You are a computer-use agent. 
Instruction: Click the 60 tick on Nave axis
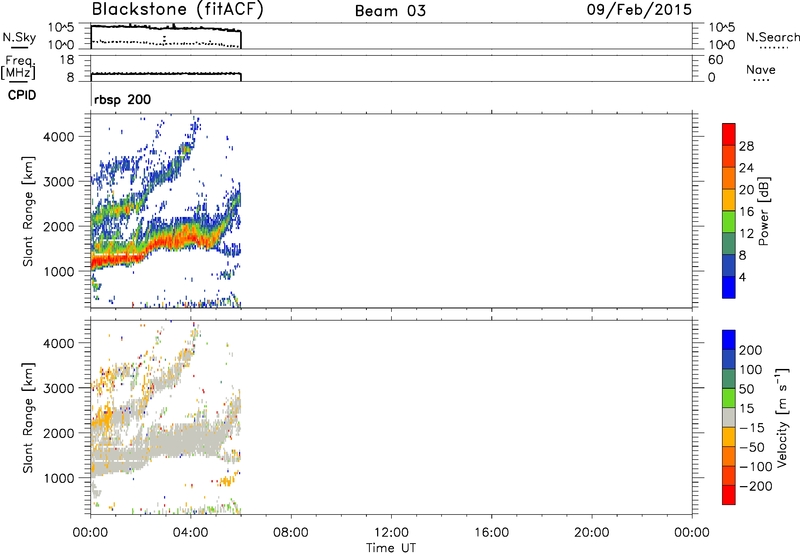715,60
